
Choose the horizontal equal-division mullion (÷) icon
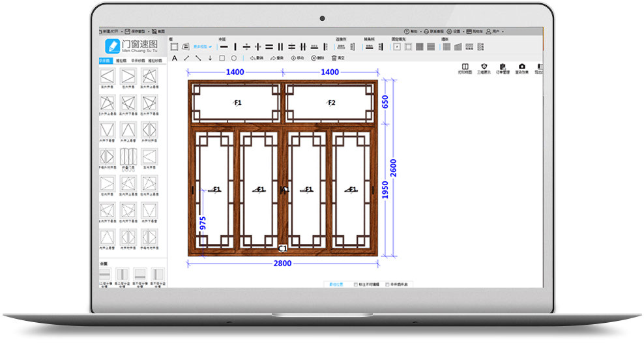(x=246, y=47)
